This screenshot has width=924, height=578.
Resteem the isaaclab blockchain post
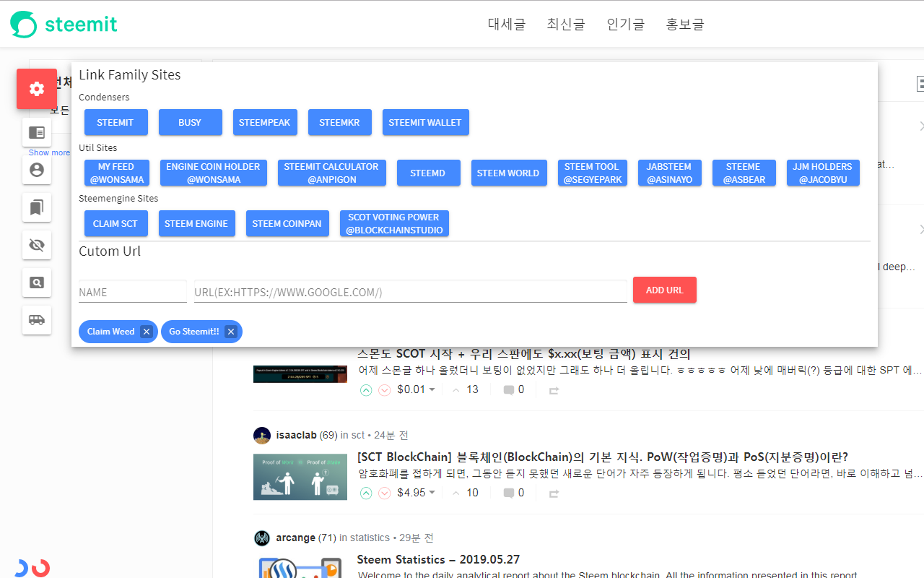point(554,493)
